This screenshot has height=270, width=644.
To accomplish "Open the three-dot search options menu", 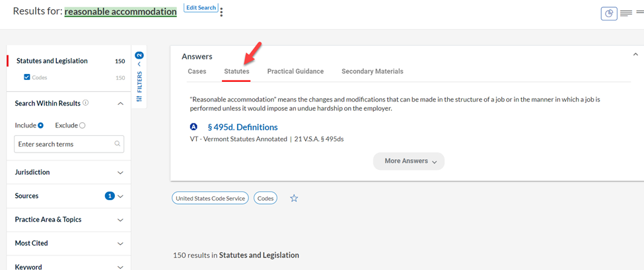I will pyautogui.click(x=222, y=13).
